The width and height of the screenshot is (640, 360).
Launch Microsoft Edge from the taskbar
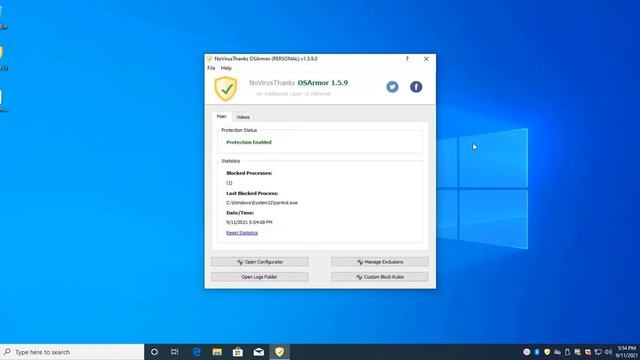[197, 352]
